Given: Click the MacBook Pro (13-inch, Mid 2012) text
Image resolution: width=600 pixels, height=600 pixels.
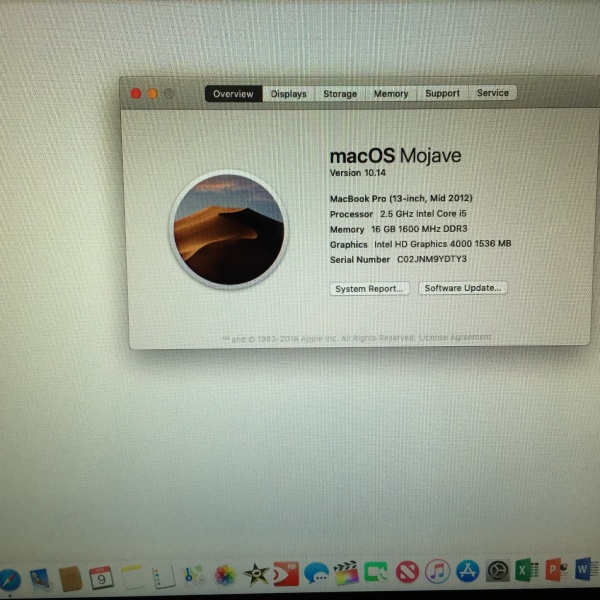Looking at the screenshot, I should click(401, 198).
